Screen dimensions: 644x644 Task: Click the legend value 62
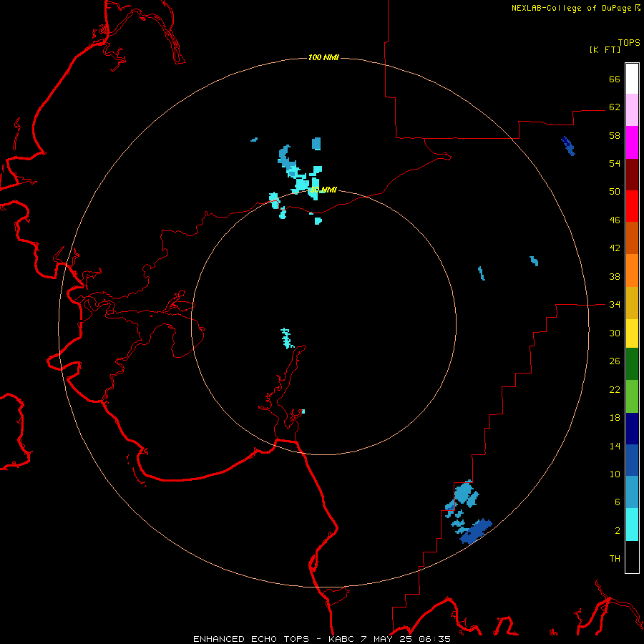point(615,107)
